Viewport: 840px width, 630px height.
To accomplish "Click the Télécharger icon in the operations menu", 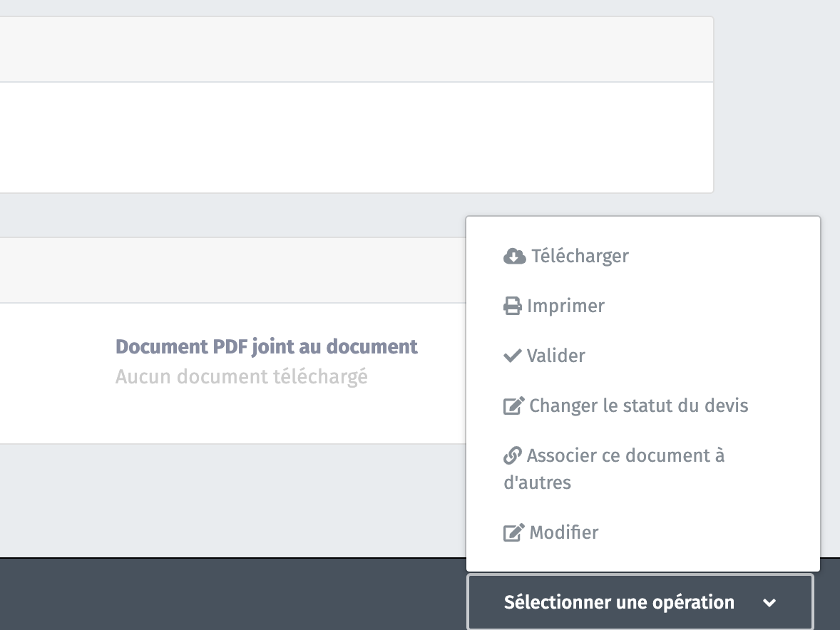I will tap(513, 256).
